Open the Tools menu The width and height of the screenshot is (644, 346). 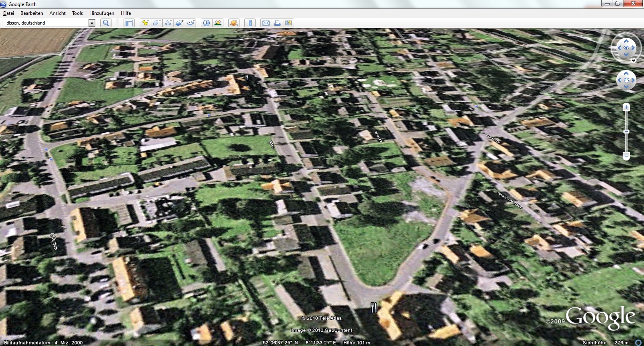(78, 13)
